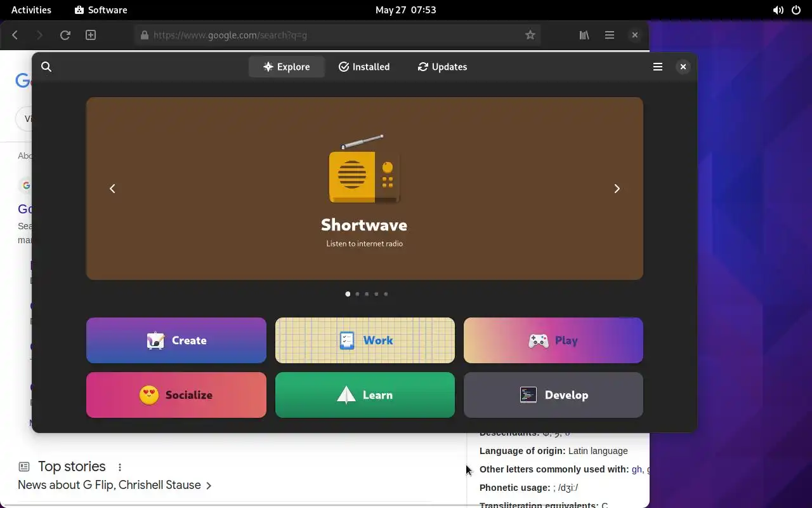The image size is (812, 508).
Task: Open the Updates tab
Action: click(x=442, y=67)
